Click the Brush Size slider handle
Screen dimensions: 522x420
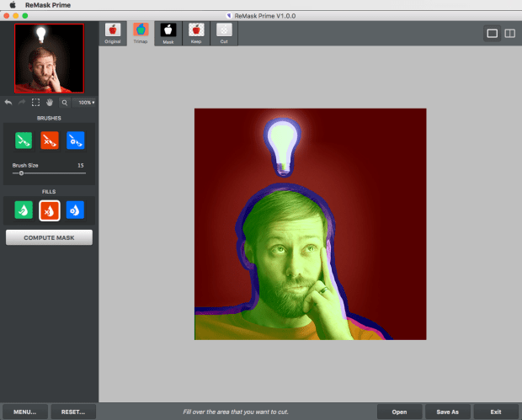21,173
